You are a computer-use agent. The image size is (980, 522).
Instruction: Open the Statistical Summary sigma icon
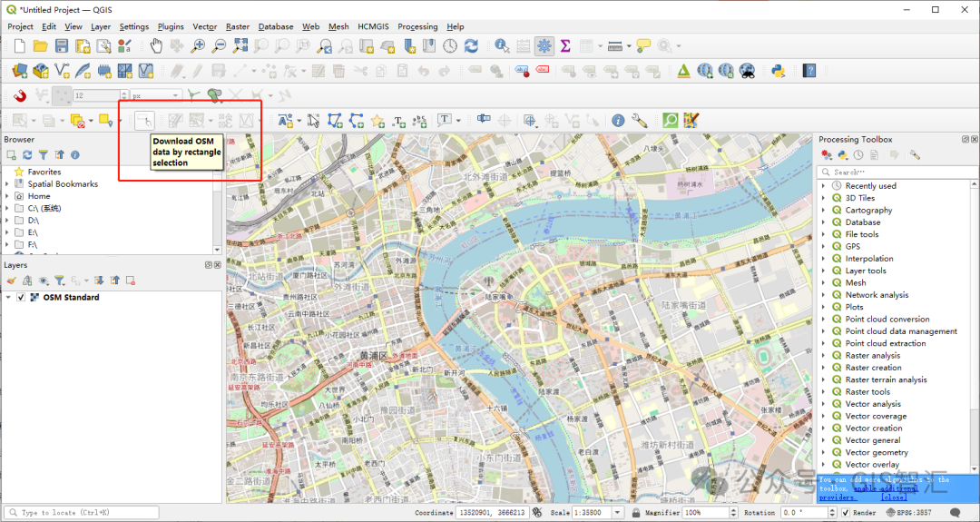pos(565,45)
